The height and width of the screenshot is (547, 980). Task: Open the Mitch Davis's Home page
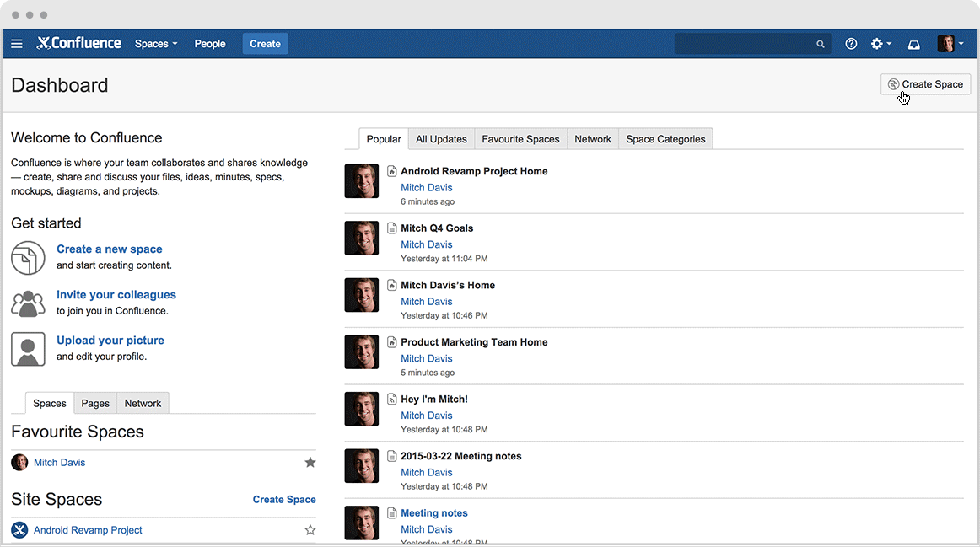448,286
